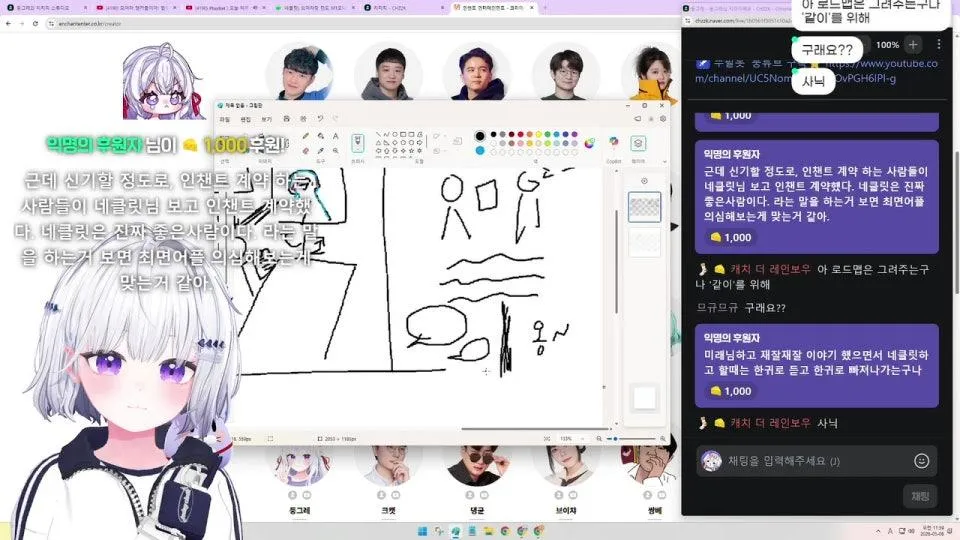The width and height of the screenshot is (960, 540).
Task: Open the File menu in Paint
Action: tap(225, 119)
